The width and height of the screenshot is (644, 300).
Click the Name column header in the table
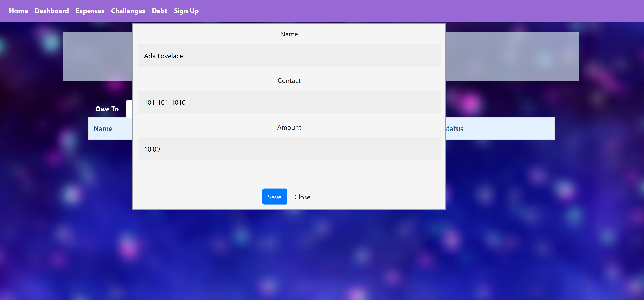103,129
